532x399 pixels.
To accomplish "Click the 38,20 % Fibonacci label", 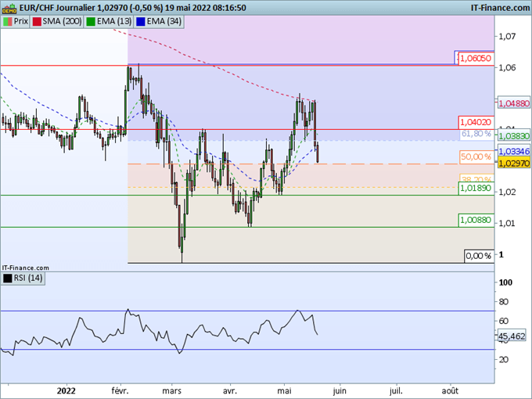I will tap(476, 178).
